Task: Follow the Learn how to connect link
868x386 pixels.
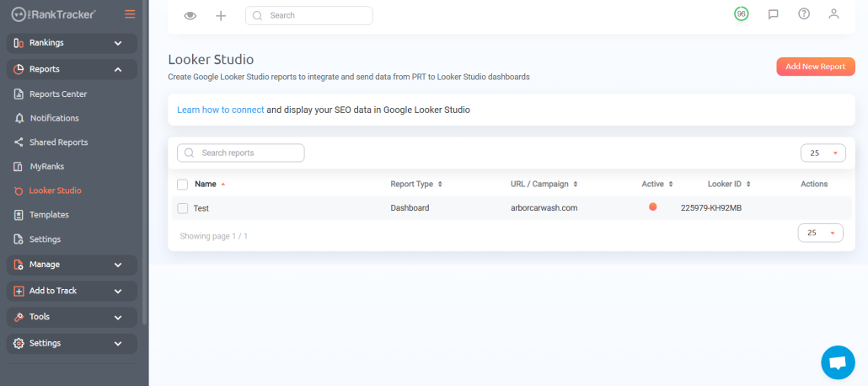Action: [220, 110]
